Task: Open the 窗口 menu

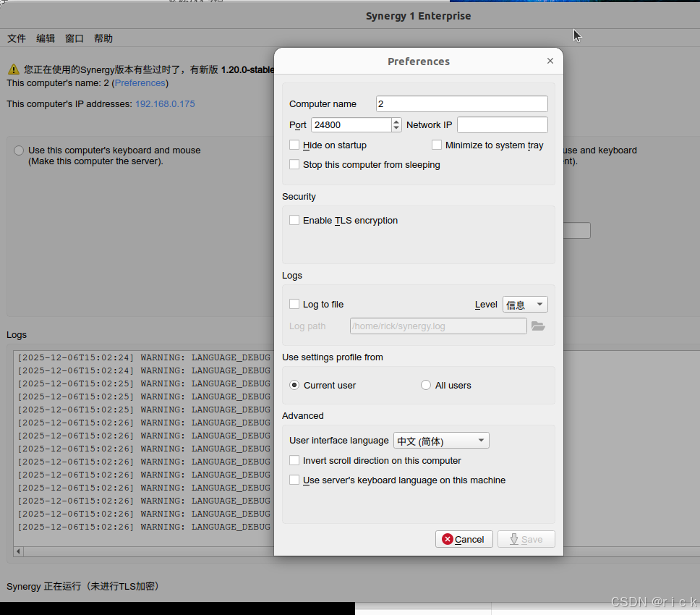Action: (74, 38)
